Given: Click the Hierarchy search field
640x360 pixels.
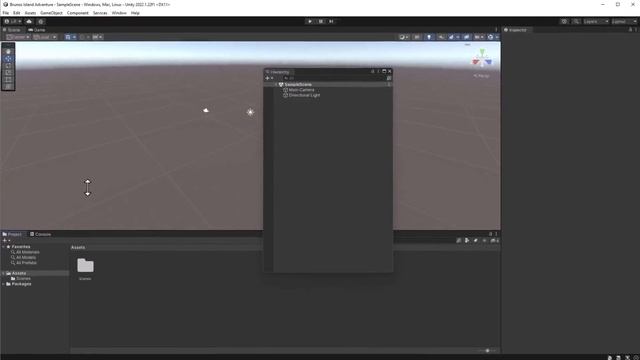Looking at the screenshot, I should (x=334, y=78).
